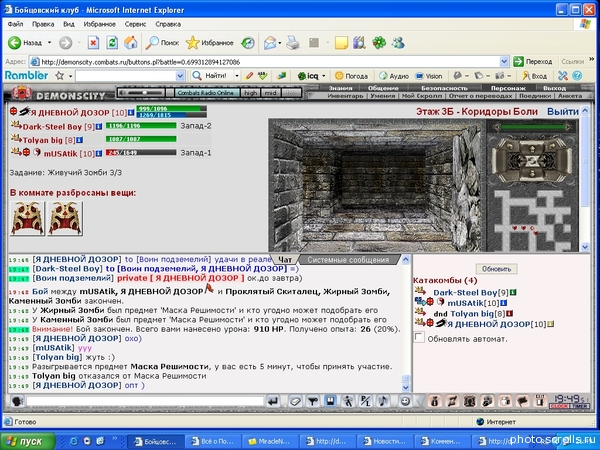This screenshot has height=450, width=600.
Task: Switch to the Системные сообщения tab
Action: (x=348, y=260)
